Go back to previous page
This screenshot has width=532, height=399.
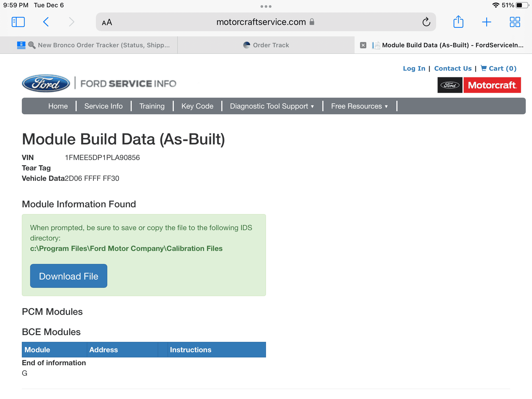pyautogui.click(x=46, y=22)
